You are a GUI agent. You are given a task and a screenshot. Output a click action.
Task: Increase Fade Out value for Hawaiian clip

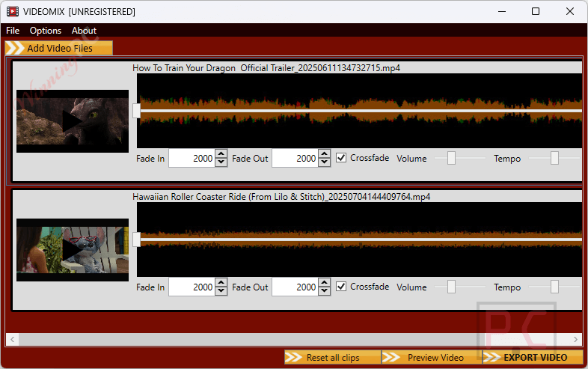coord(325,283)
